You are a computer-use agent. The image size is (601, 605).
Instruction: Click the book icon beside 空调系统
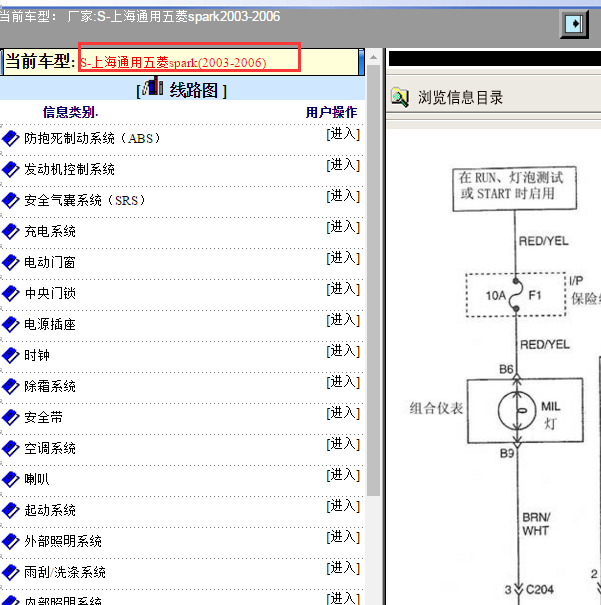pos(10,448)
